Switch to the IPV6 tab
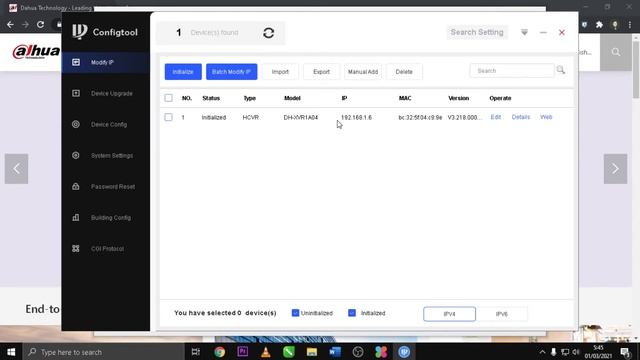 pos(502,314)
